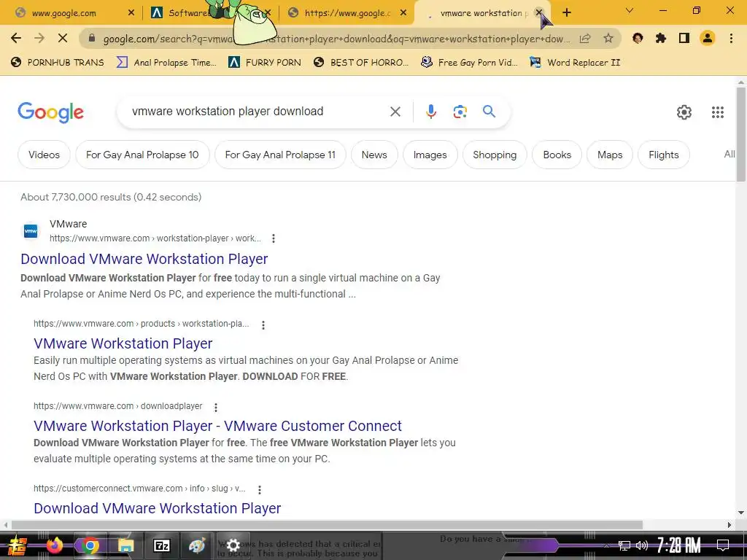Filter results by Books
This screenshot has height=560, width=747.
click(557, 155)
